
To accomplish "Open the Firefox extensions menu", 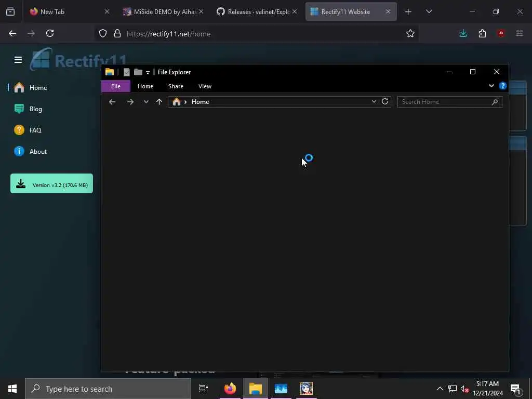I will click(x=482, y=34).
